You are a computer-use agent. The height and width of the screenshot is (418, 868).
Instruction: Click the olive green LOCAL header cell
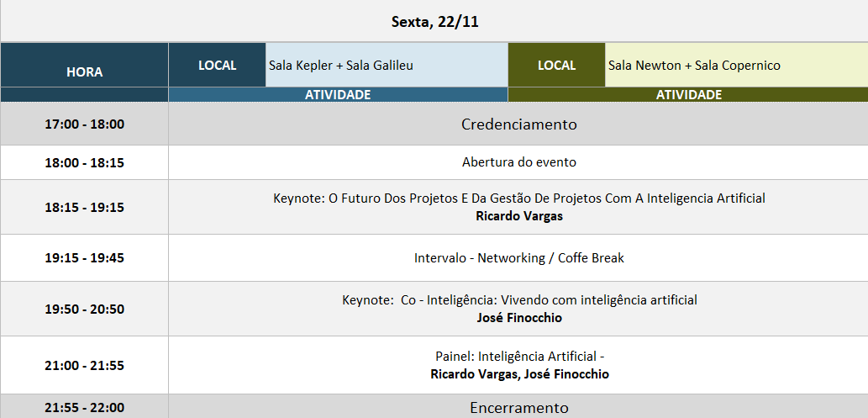tap(556, 65)
